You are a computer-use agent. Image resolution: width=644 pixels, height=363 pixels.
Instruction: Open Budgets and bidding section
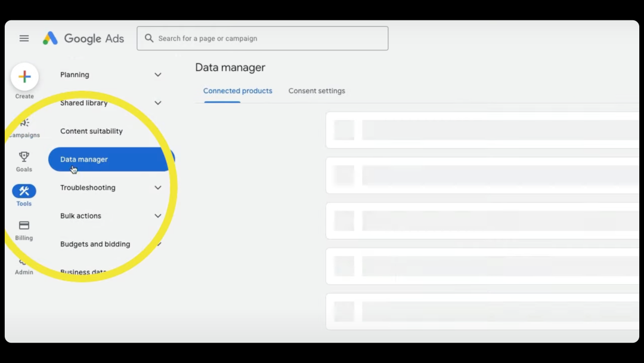point(95,244)
